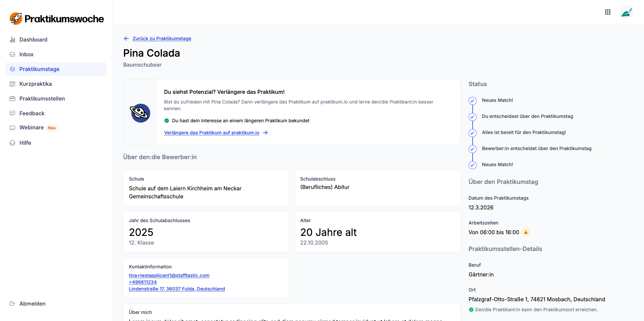The width and height of the screenshot is (644, 321).
Task: Log out via Abmelden
Action: [x=32, y=304]
